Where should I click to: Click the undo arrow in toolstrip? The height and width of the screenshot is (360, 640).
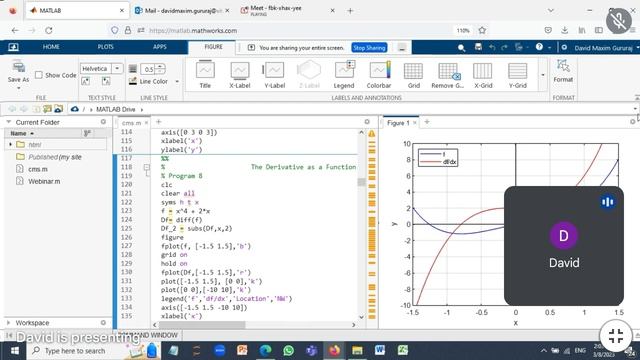[492, 47]
